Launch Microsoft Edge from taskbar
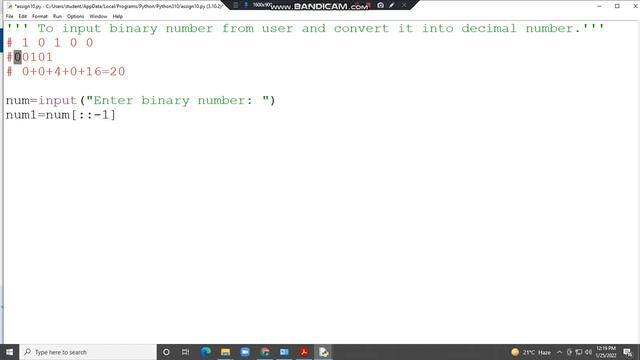640x360 pixels. click(x=206, y=352)
